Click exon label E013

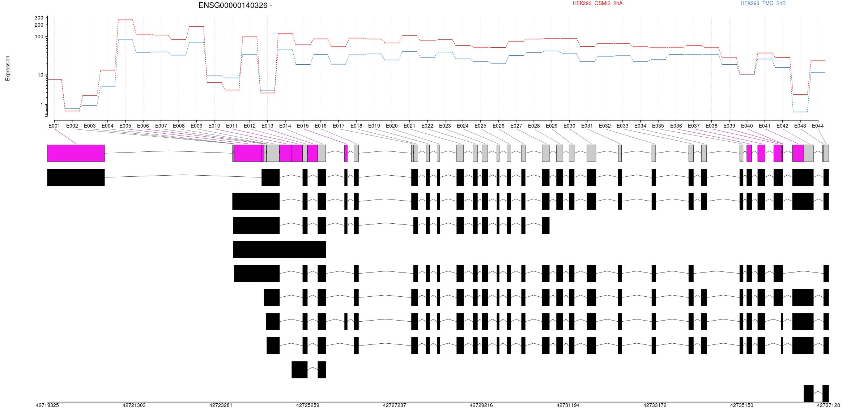[x=267, y=126]
